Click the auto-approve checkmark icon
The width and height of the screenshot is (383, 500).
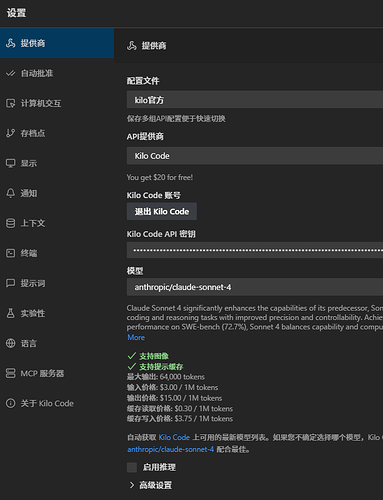pos(11,73)
